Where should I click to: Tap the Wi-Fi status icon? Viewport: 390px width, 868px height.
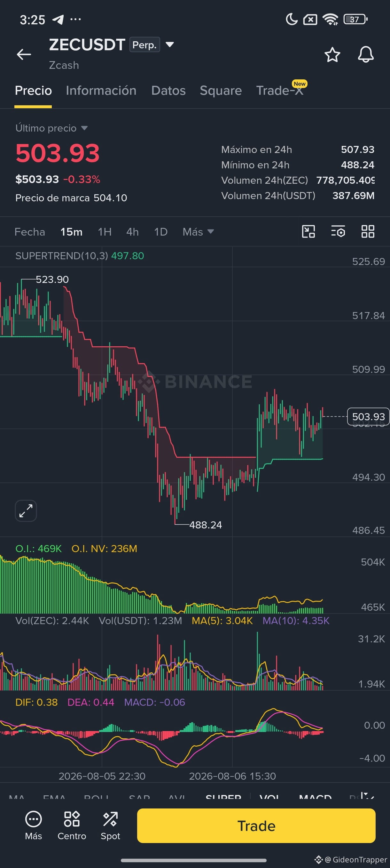click(330, 20)
